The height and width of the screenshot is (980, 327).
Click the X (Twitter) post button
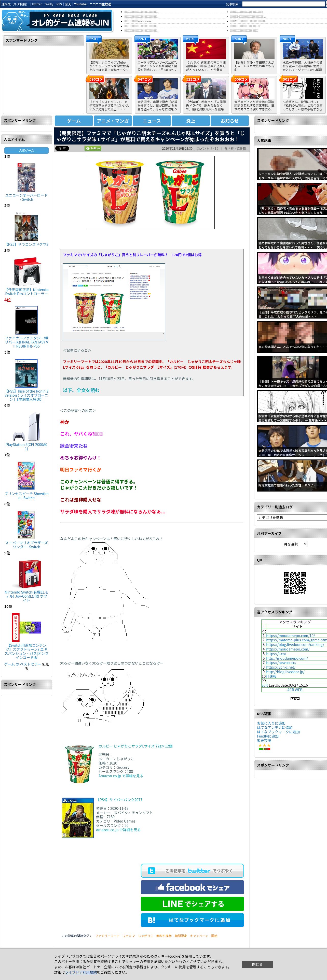click(62, 148)
